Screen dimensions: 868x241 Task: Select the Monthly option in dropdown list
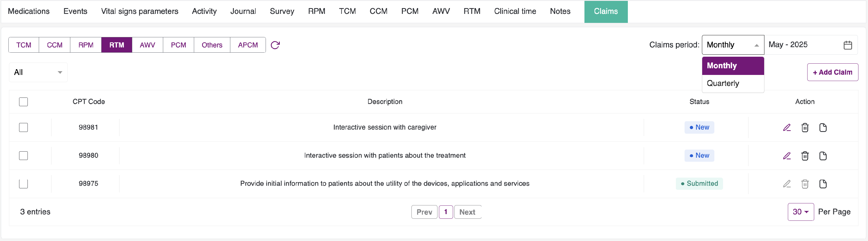coord(733,66)
